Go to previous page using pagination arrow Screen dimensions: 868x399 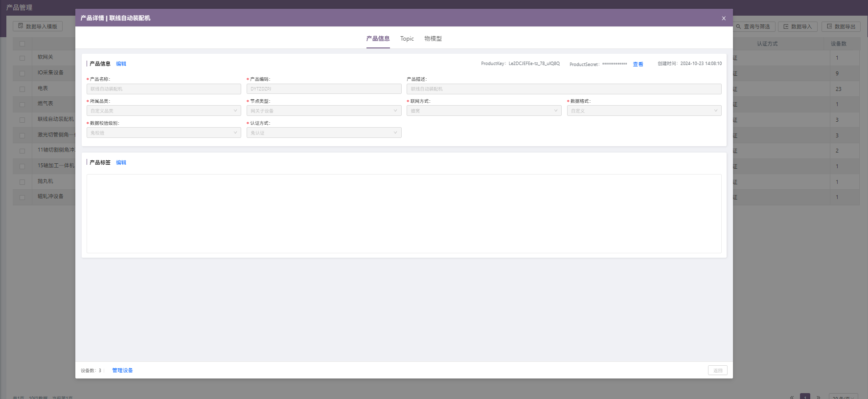(x=792, y=397)
